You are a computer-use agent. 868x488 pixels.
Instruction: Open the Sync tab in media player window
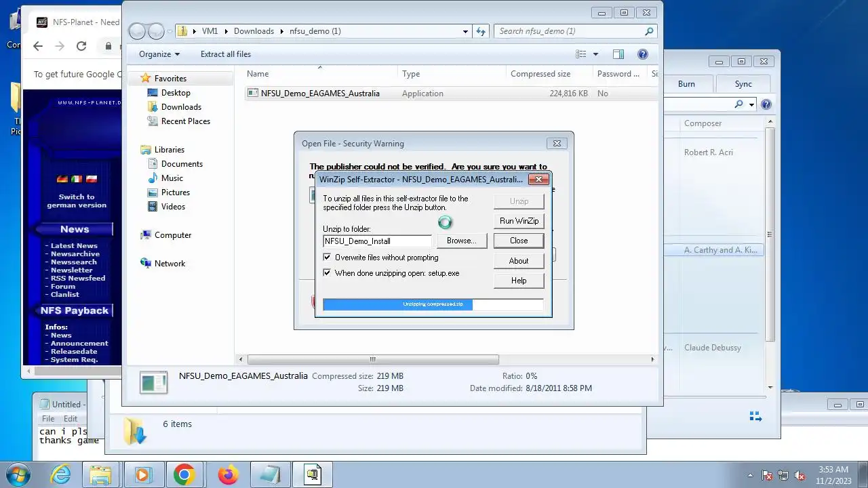(743, 84)
